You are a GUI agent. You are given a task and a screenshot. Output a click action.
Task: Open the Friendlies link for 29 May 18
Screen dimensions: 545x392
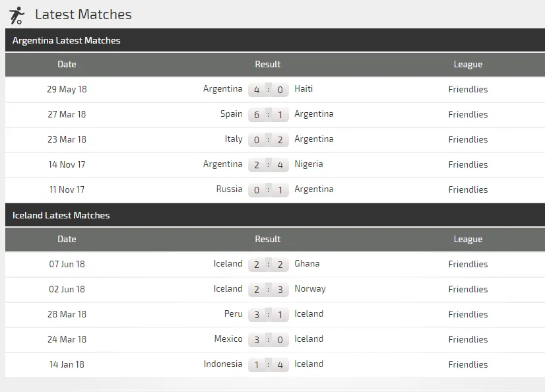[x=468, y=89]
